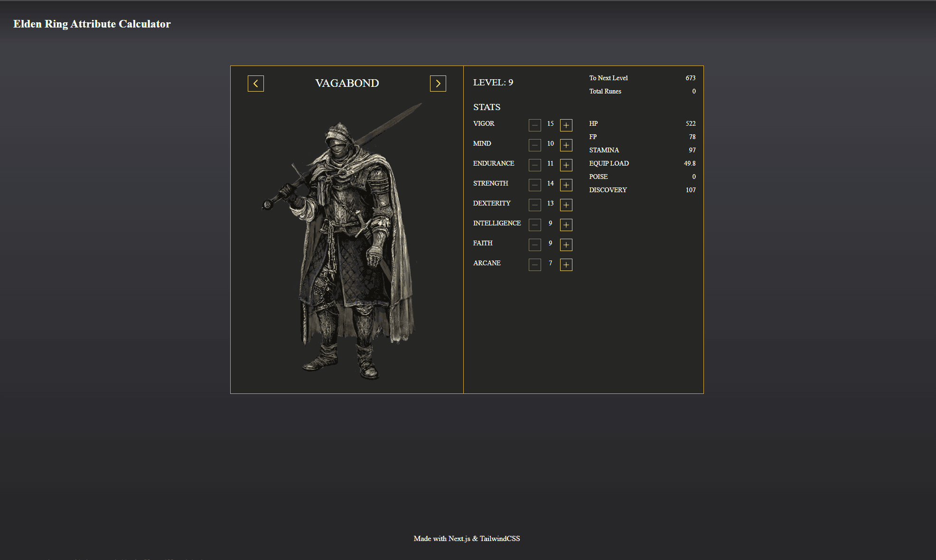Increase Intelligence with the plus button
This screenshot has height=560, width=936.
point(566,225)
